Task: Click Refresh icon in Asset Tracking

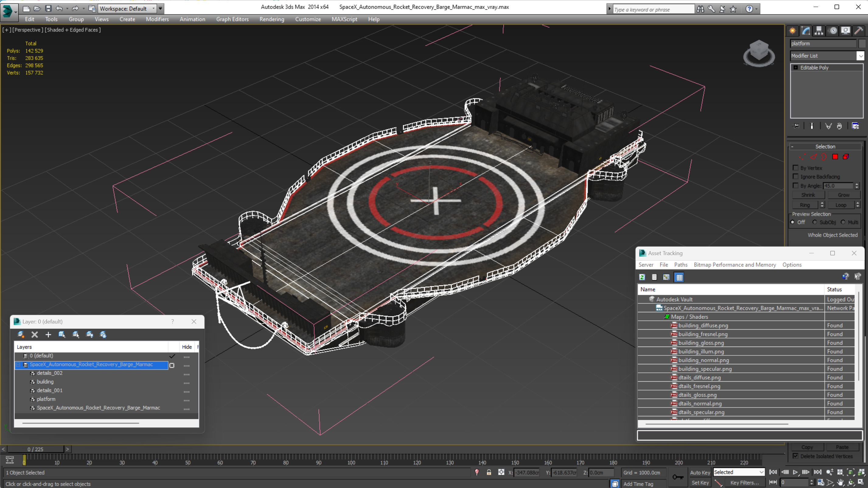Action: click(642, 277)
